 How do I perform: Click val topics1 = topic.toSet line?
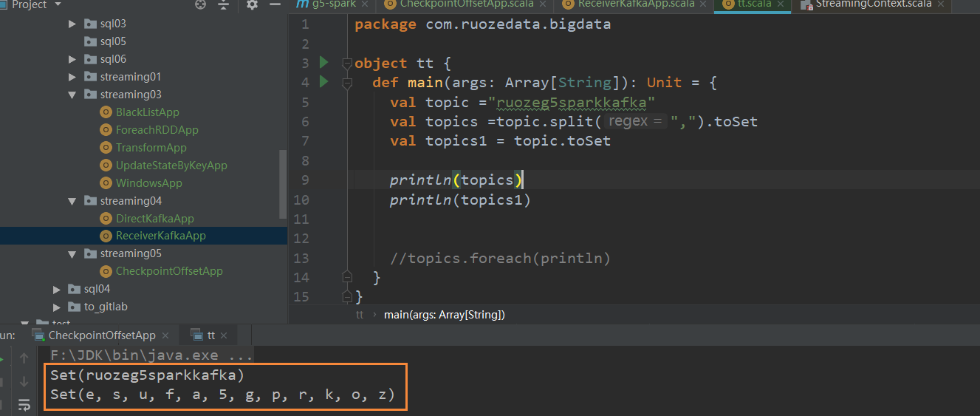[x=501, y=140]
